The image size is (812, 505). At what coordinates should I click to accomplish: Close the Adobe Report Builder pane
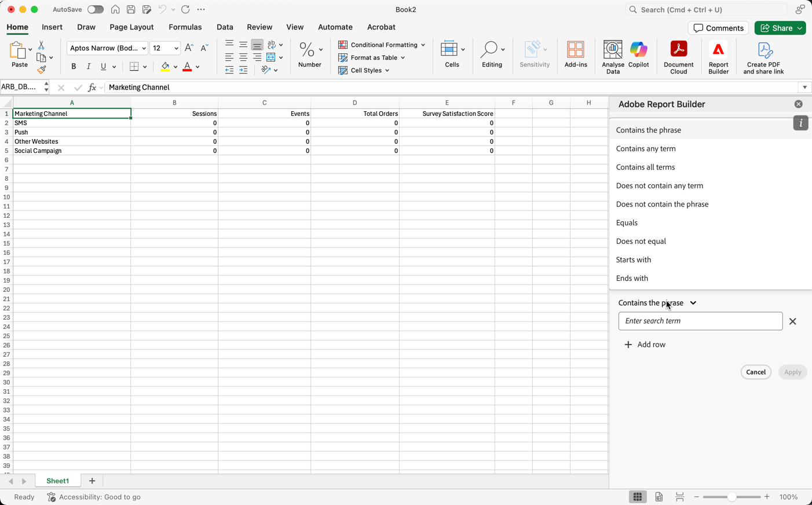(798, 104)
